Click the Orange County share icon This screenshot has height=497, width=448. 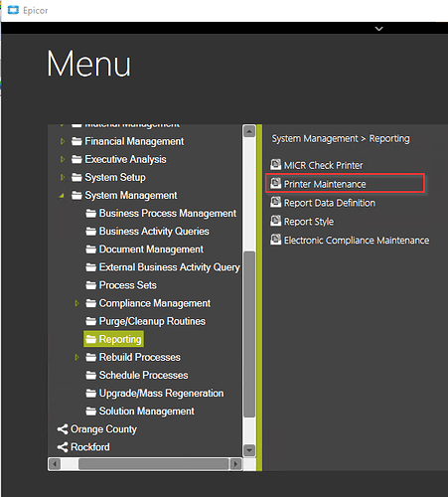pos(63,429)
